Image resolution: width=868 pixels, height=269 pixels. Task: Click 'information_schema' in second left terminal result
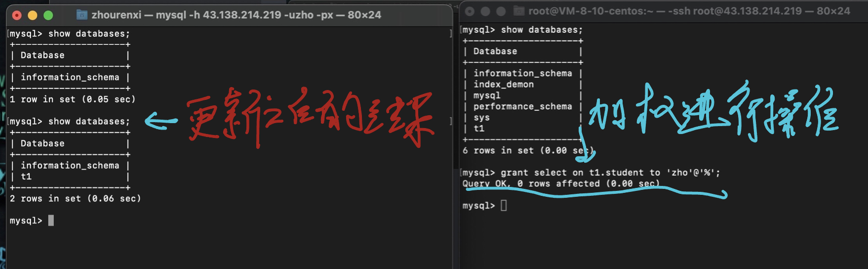(x=70, y=166)
